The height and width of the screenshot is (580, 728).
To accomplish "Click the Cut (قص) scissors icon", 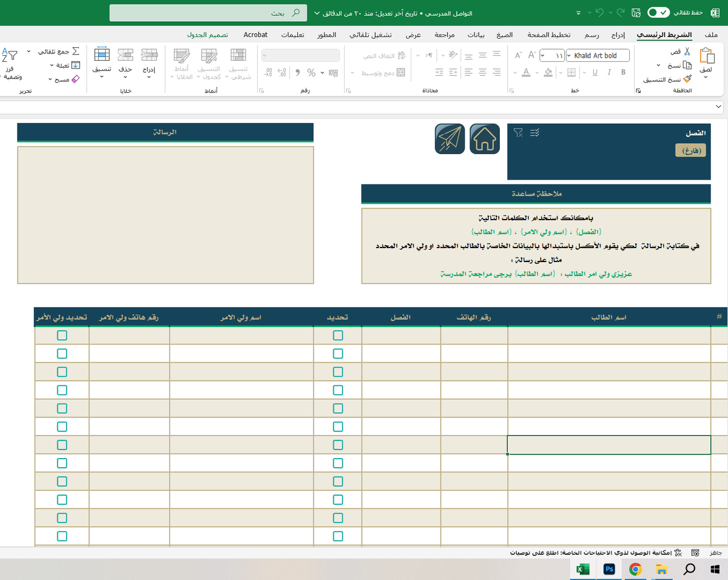I will (688, 53).
